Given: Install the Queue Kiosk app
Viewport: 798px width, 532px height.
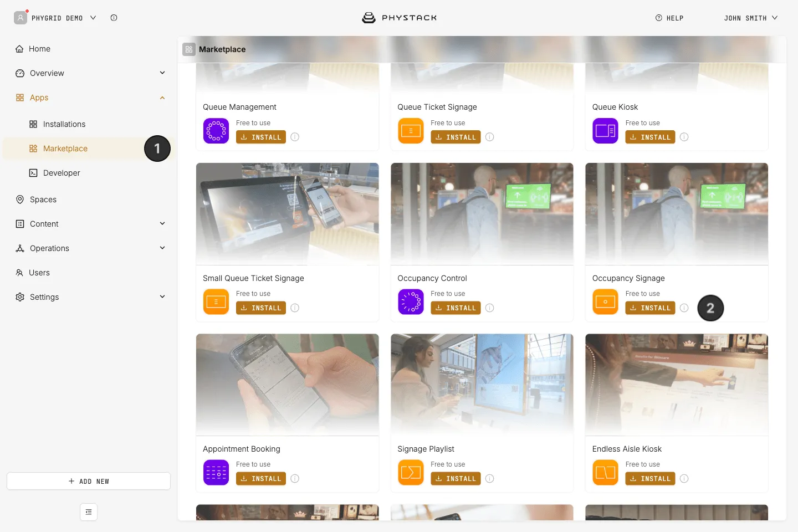Looking at the screenshot, I should (650, 137).
